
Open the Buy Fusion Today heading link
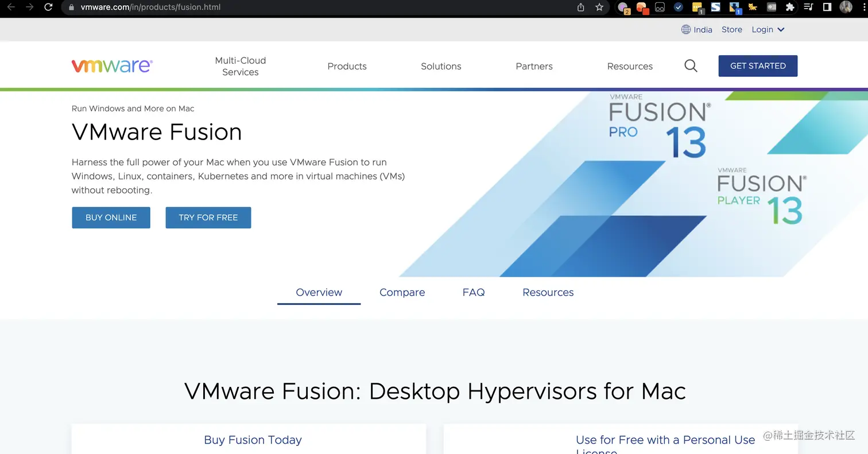coord(253,440)
